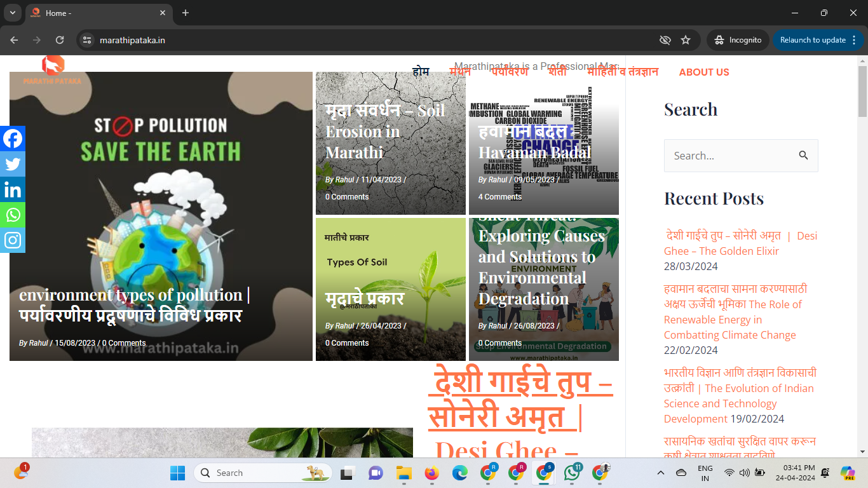Screen dimensions: 868x488
Task: Click the page vertical scrollbar
Action: tap(862, 254)
